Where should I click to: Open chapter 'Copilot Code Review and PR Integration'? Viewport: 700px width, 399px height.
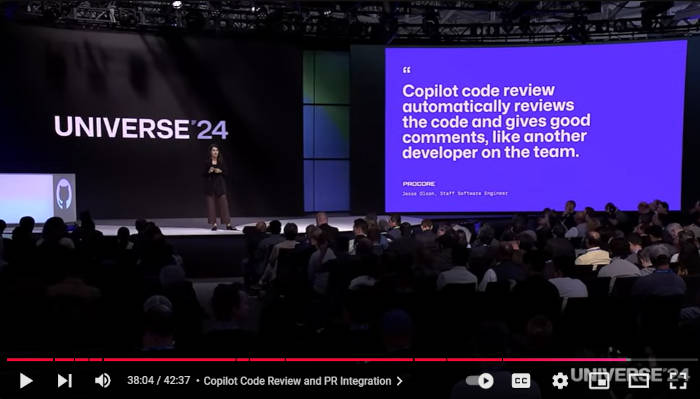pyautogui.click(x=297, y=381)
